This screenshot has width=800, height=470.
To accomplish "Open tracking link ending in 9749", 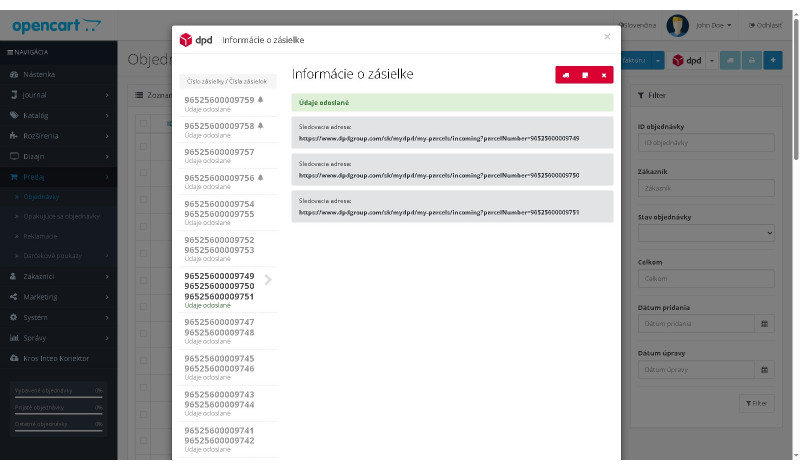I will 439,138.
